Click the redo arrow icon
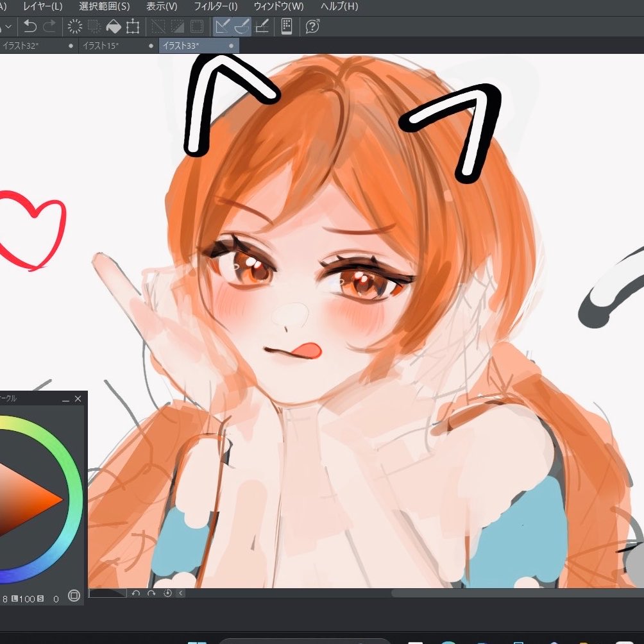This screenshot has height=644, width=644. pyautogui.click(x=49, y=27)
